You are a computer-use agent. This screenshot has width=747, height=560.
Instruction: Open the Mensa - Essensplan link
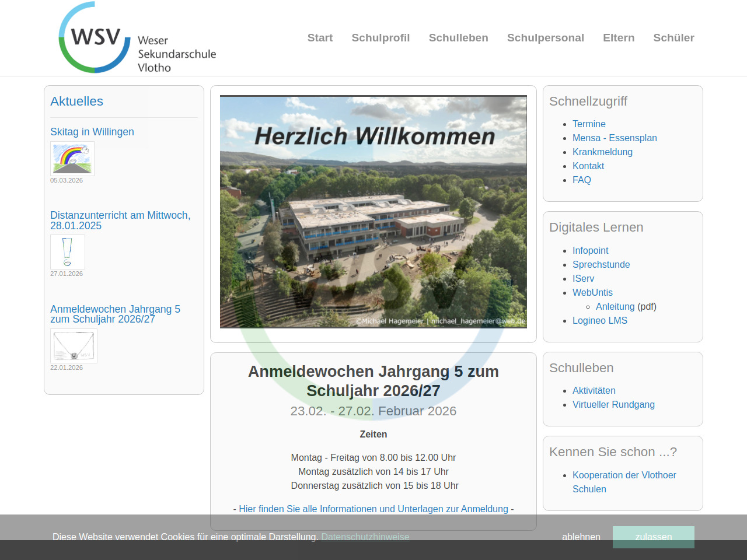615,138
